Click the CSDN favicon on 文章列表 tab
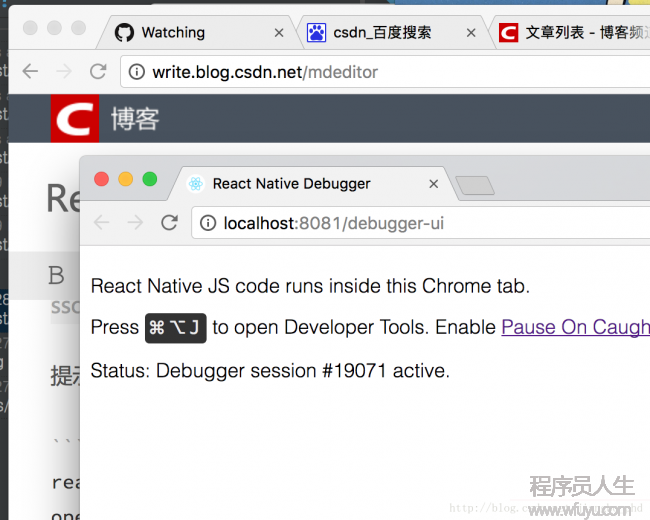This screenshot has height=520, width=650. tap(508, 32)
